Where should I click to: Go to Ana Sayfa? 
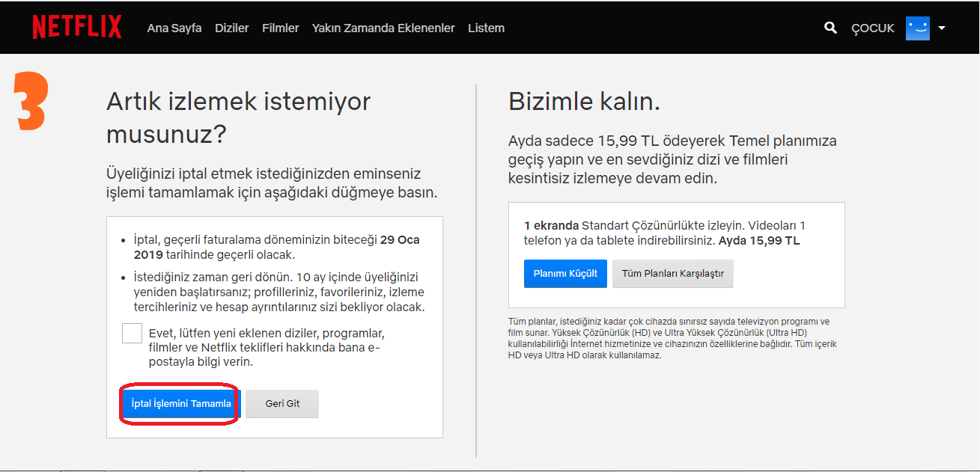[174, 28]
